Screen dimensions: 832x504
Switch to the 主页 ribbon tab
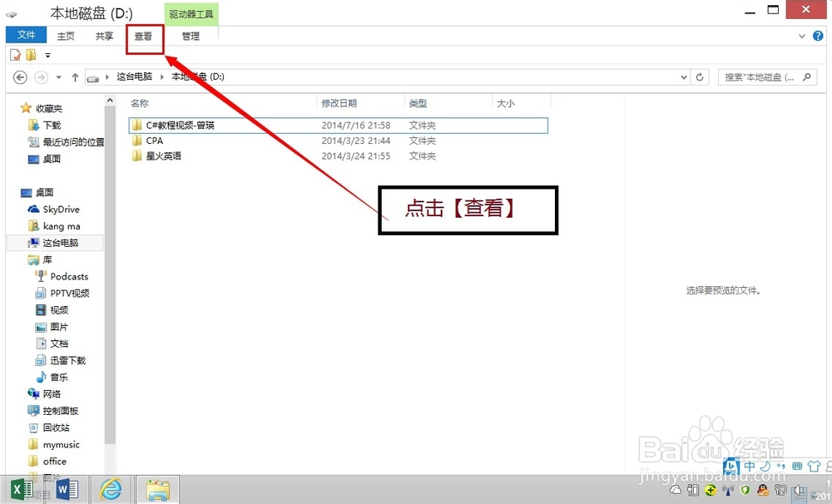pyautogui.click(x=66, y=36)
